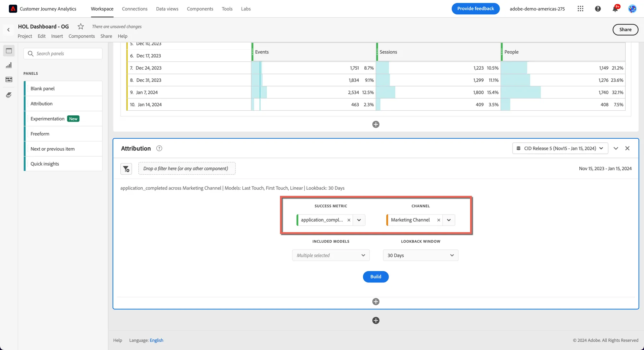The height and width of the screenshot is (350, 644).
Task: Select the Visualizations bar chart icon
Action: click(9, 65)
